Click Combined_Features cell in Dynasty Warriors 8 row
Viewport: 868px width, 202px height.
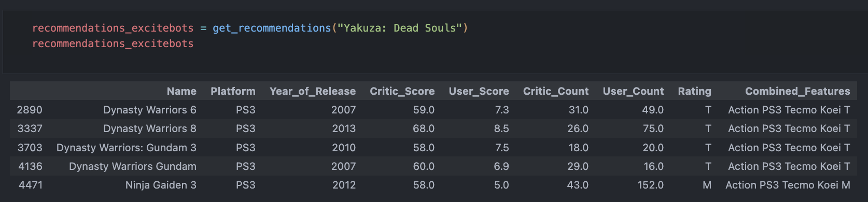pyautogui.click(x=789, y=128)
